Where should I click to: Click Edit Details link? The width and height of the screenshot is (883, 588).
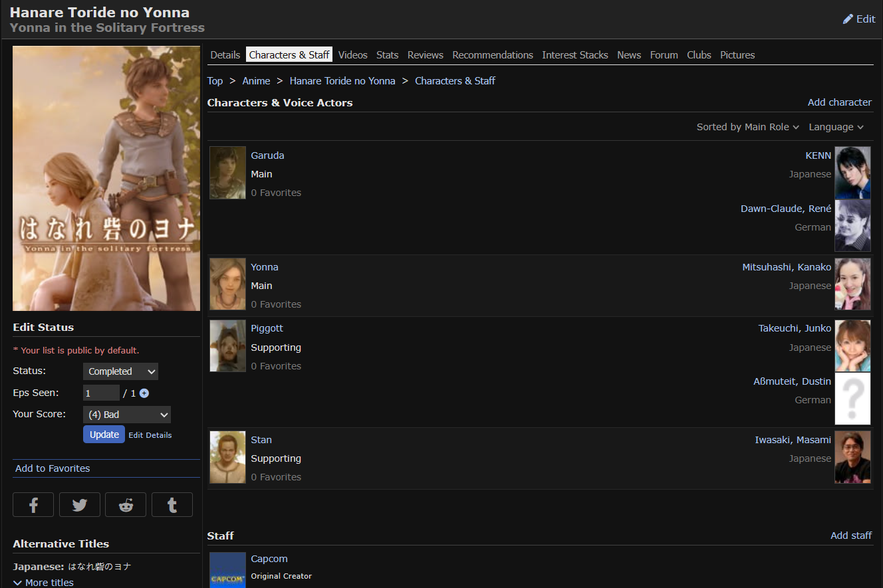click(150, 435)
